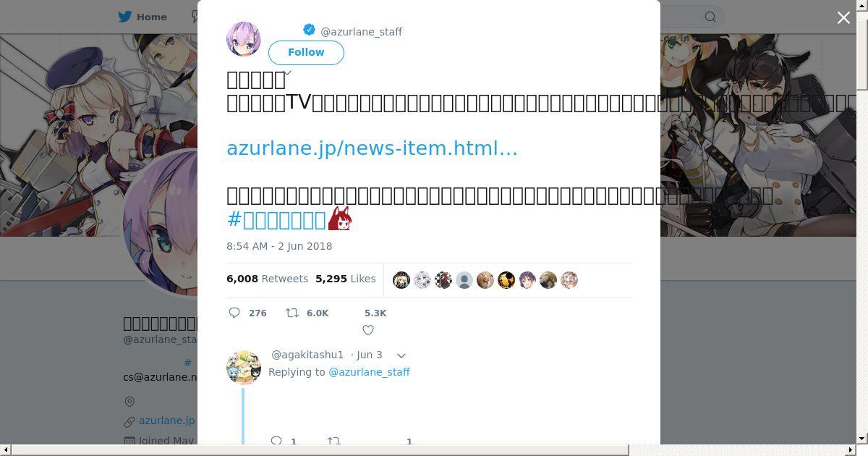Viewport: 868px width, 456px height.
Task: Open the 5,295 Likes list
Action: (x=345, y=279)
